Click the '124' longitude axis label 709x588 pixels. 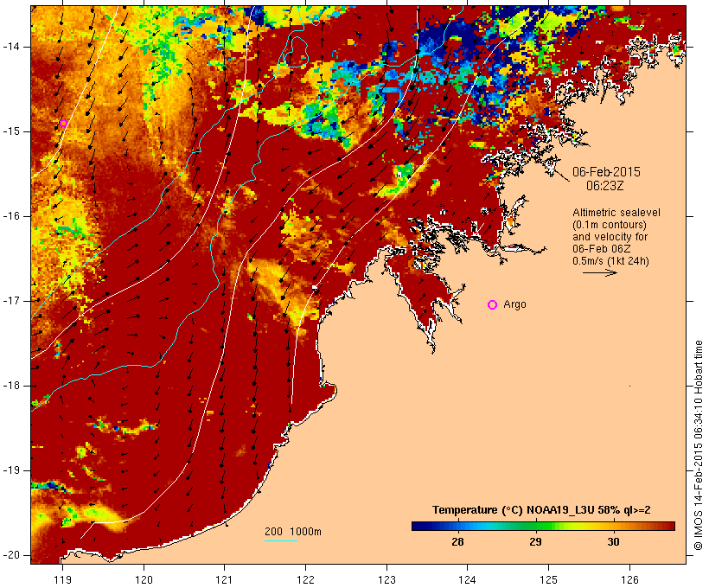click(x=467, y=579)
